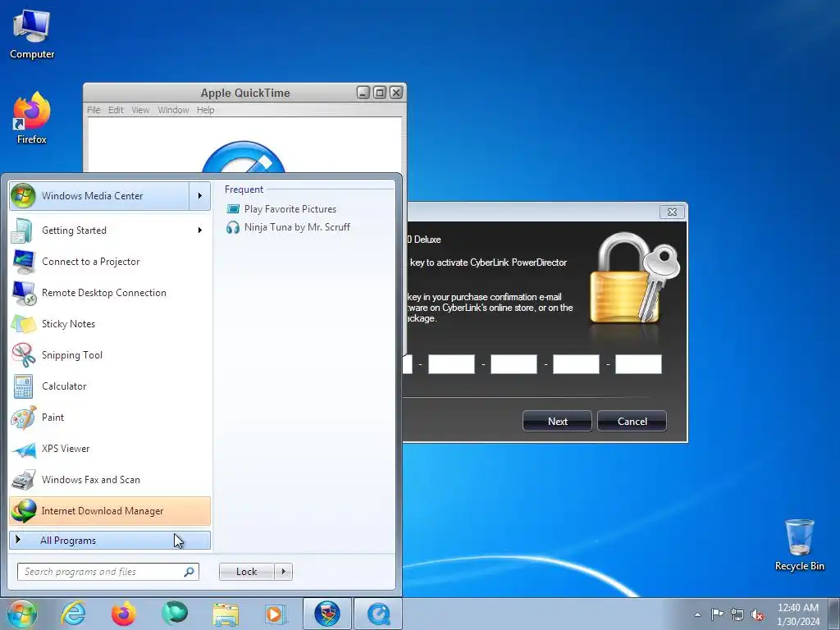The height and width of the screenshot is (630, 840).
Task: Open the Computer desktop icon
Action: click(32, 34)
